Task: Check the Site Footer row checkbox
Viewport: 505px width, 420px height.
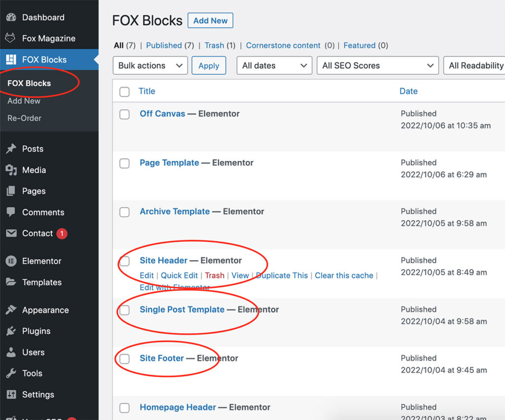Action: pos(124,359)
